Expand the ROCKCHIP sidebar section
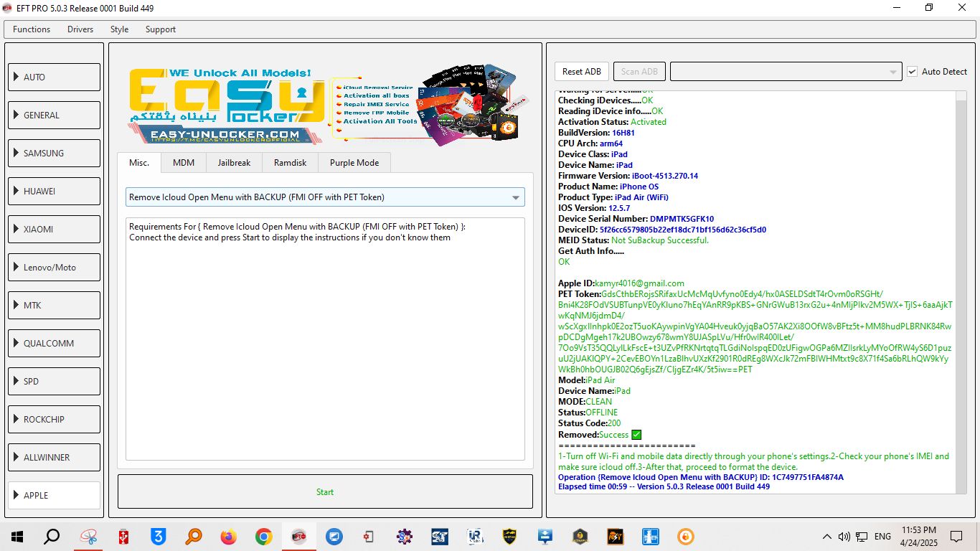The image size is (980, 551). pyautogui.click(x=54, y=419)
